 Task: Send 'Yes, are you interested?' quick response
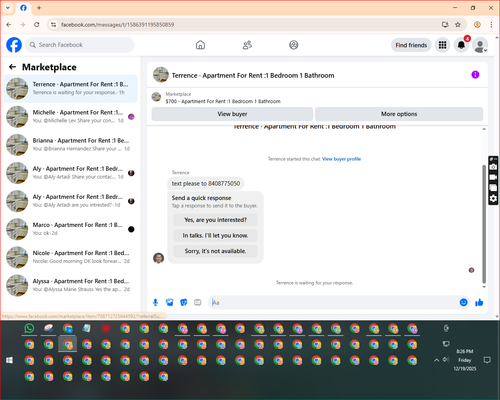[215, 220]
